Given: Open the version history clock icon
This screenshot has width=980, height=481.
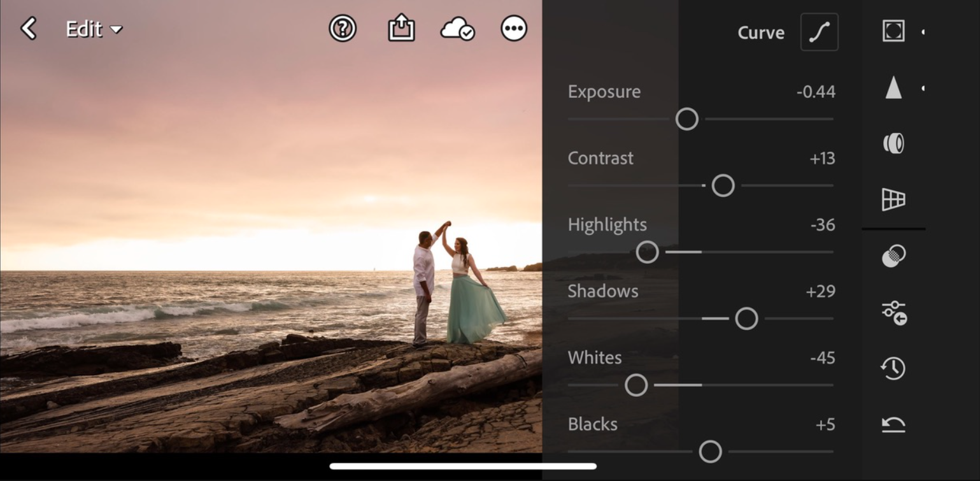Looking at the screenshot, I should (x=893, y=368).
